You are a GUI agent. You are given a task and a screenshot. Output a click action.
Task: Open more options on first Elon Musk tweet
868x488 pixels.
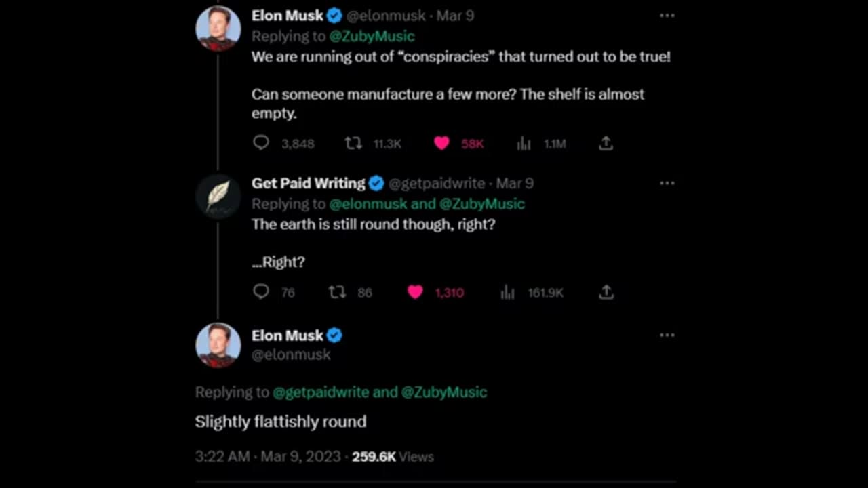(x=667, y=16)
